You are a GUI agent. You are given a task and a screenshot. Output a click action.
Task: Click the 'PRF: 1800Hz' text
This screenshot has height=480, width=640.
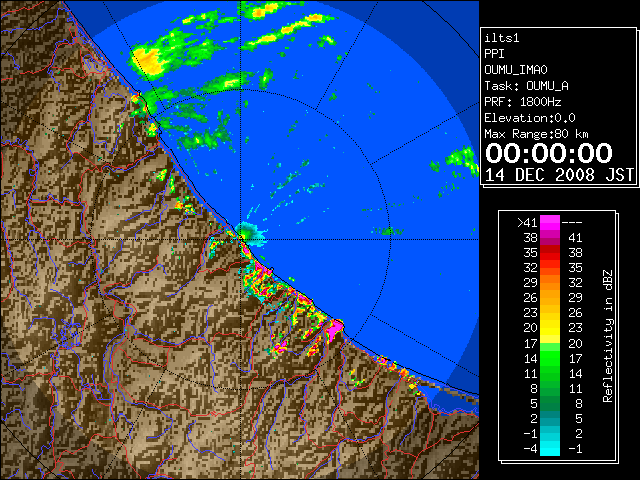tap(523, 102)
